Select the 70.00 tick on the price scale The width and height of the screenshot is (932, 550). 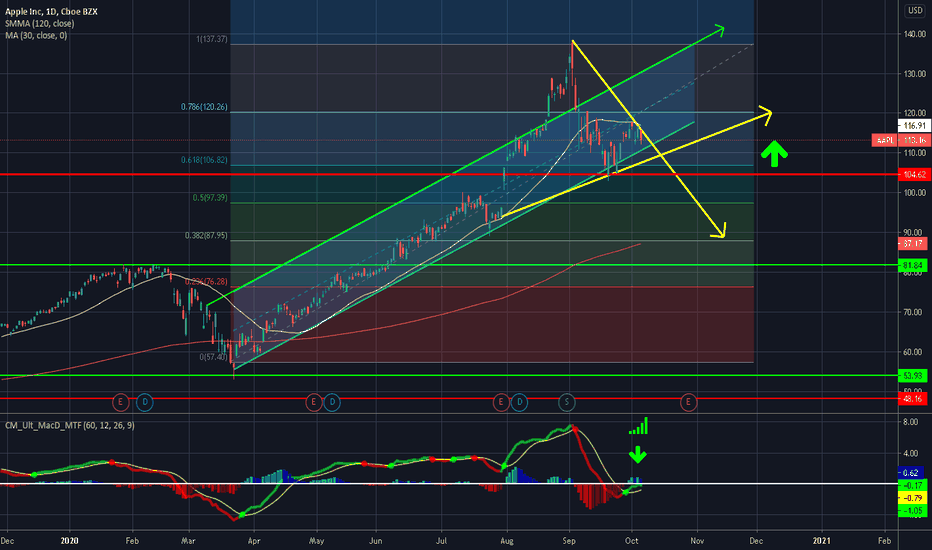tap(914, 312)
